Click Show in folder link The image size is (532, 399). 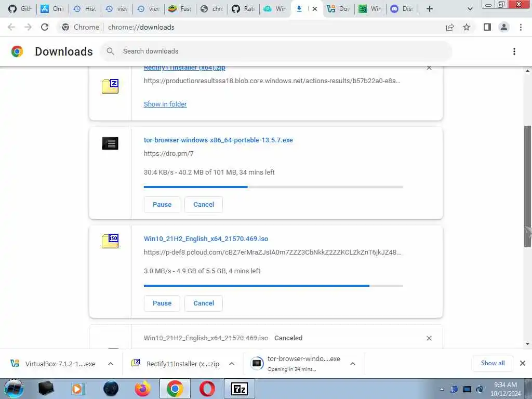[165, 104]
